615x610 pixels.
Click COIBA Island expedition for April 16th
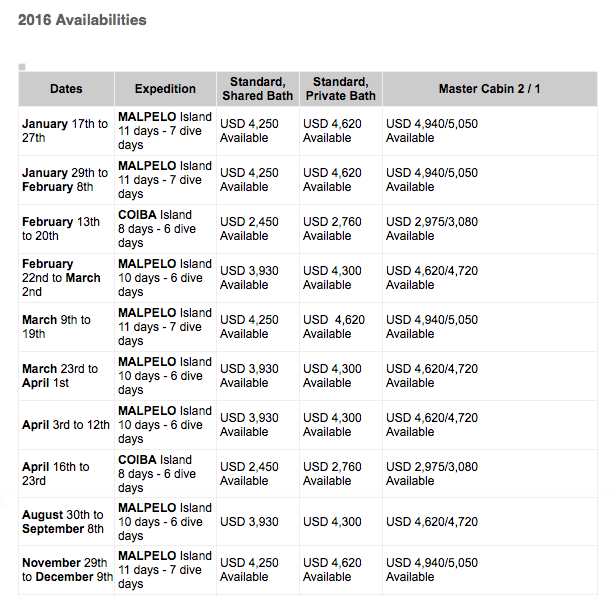pos(157,473)
